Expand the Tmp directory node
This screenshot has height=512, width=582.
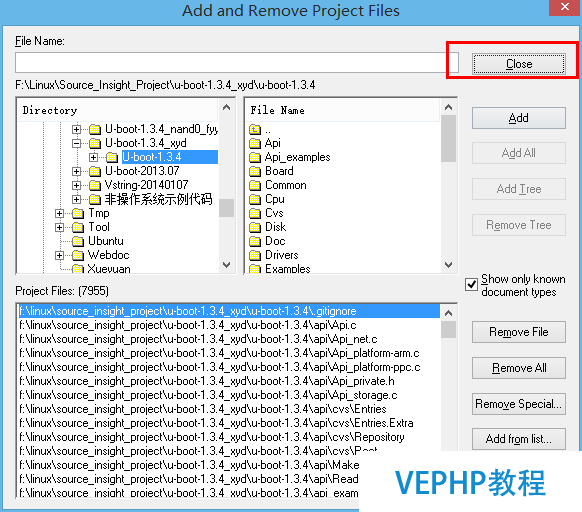tap(59, 213)
